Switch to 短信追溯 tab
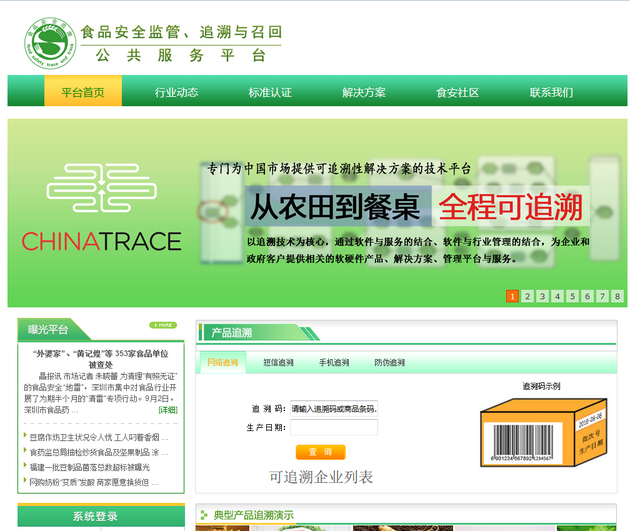The height and width of the screenshot is (531, 630). tap(278, 363)
